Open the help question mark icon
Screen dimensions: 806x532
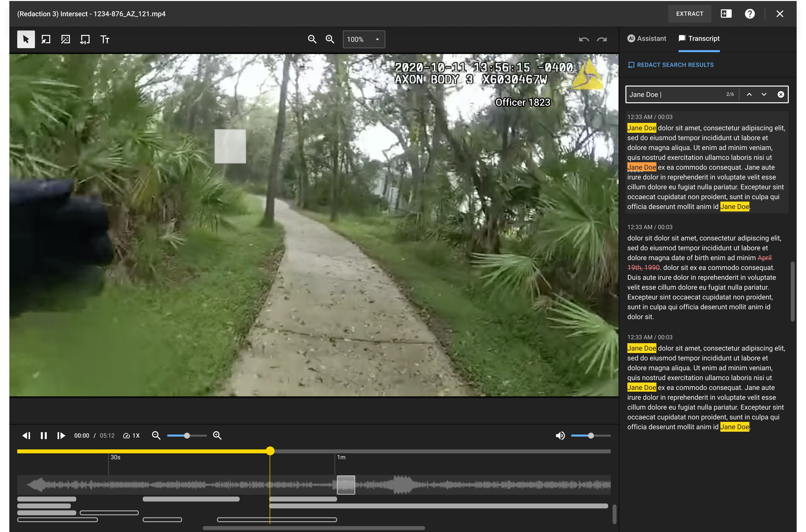coord(750,14)
